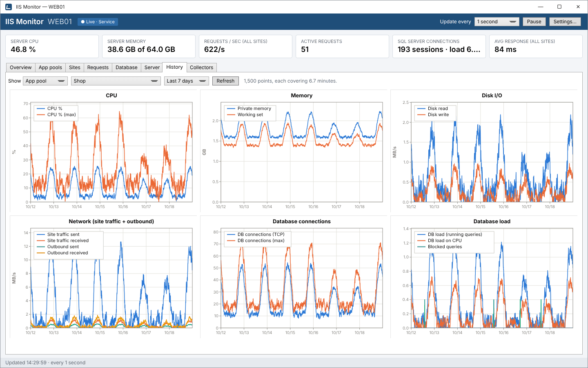Click the Blocked queries legend entry
This screenshot has height=368, width=588.
(x=439, y=247)
